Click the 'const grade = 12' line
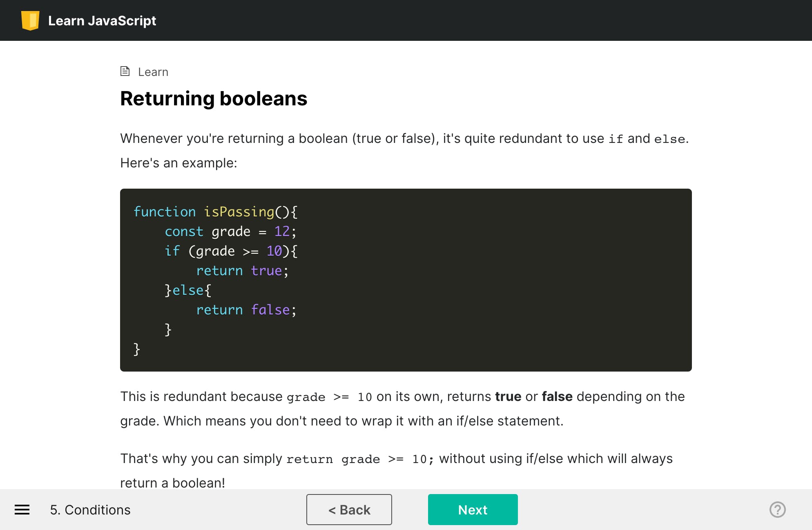Image resolution: width=812 pixels, height=530 pixels. pyautogui.click(x=230, y=231)
